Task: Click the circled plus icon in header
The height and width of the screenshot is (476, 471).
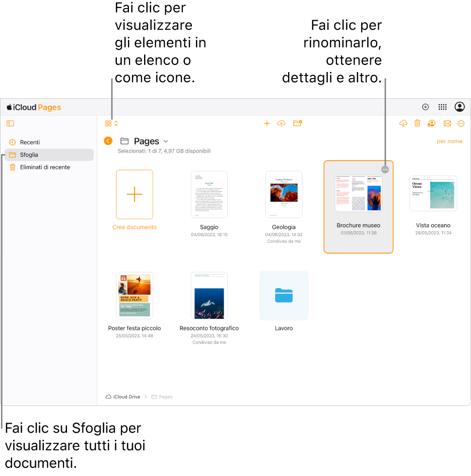Action: click(426, 107)
